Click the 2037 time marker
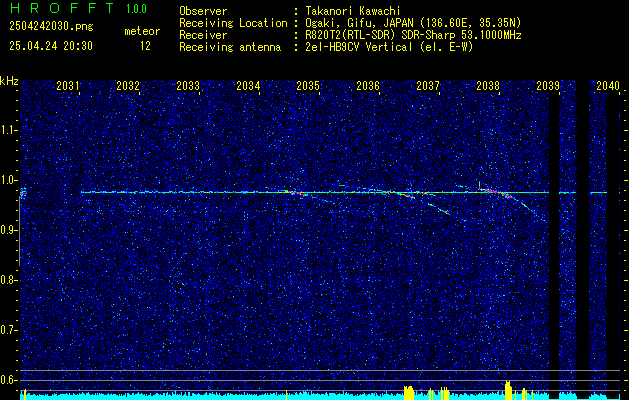The width and height of the screenshot is (629, 400). (x=428, y=85)
